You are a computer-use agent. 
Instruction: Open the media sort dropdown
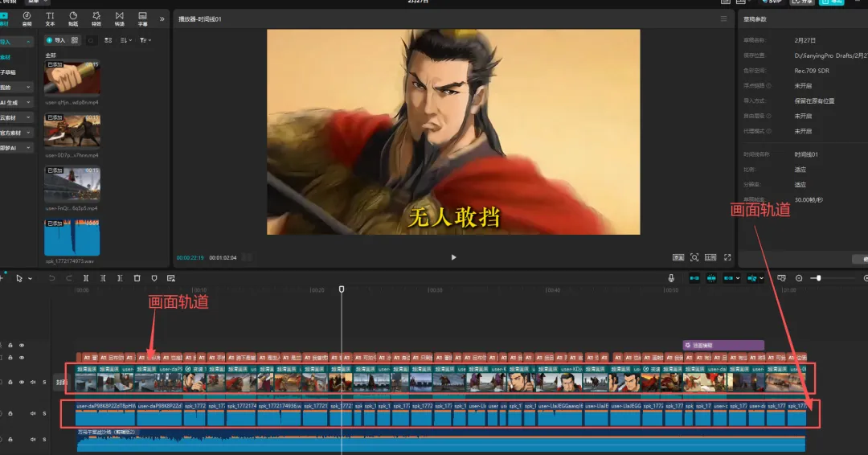125,40
